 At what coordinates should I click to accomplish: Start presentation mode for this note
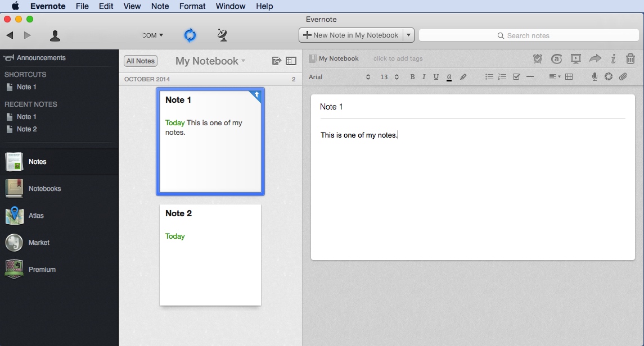point(575,59)
